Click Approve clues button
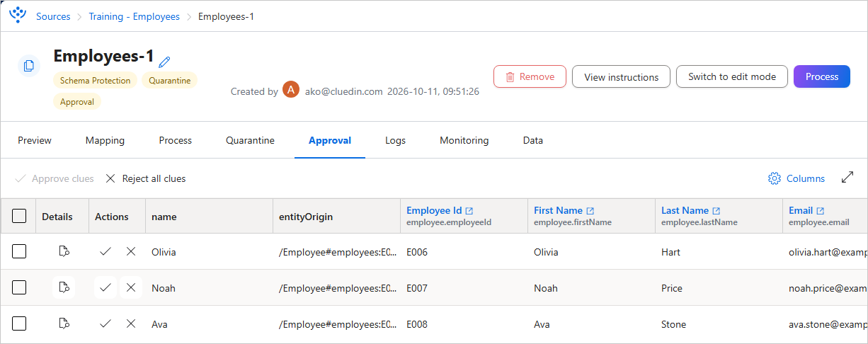Screen dimensions: 868x344 point(55,178)
